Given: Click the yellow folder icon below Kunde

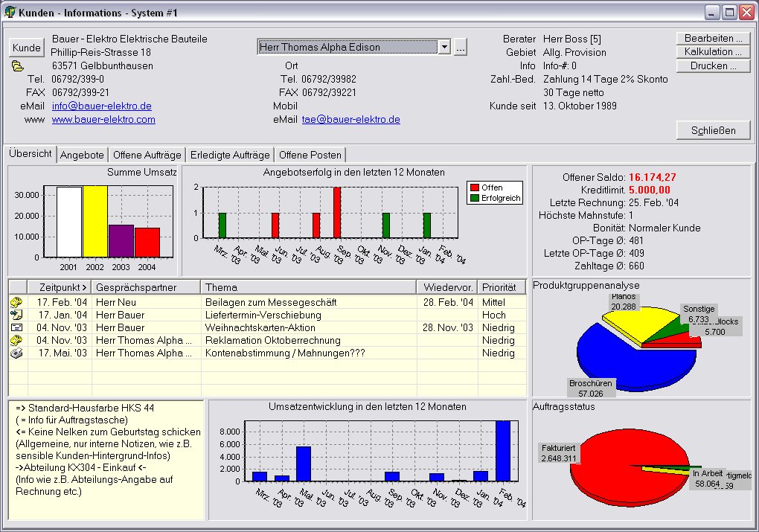Looking at the screenshot, I should (18, 66).
